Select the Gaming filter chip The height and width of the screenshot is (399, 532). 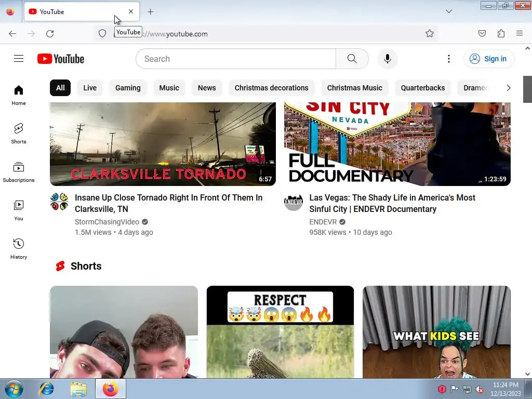pos(128,88)
